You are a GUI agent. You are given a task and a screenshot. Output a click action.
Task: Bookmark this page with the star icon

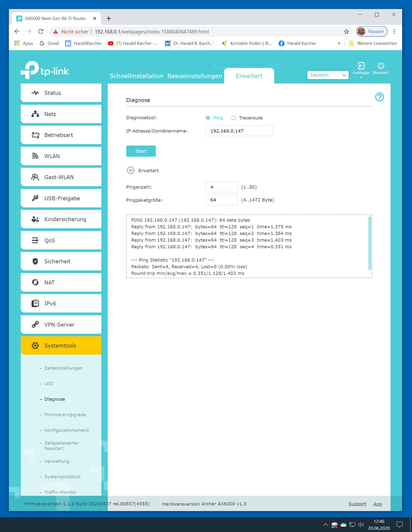[x=346, y=32]
